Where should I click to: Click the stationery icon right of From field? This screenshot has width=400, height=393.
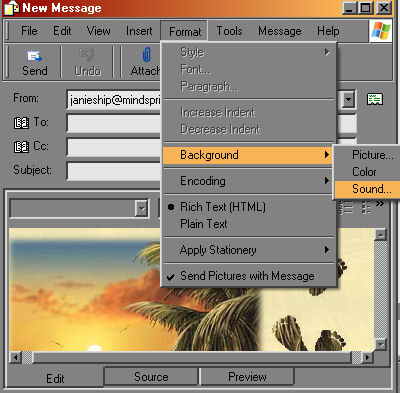[375, 99]
